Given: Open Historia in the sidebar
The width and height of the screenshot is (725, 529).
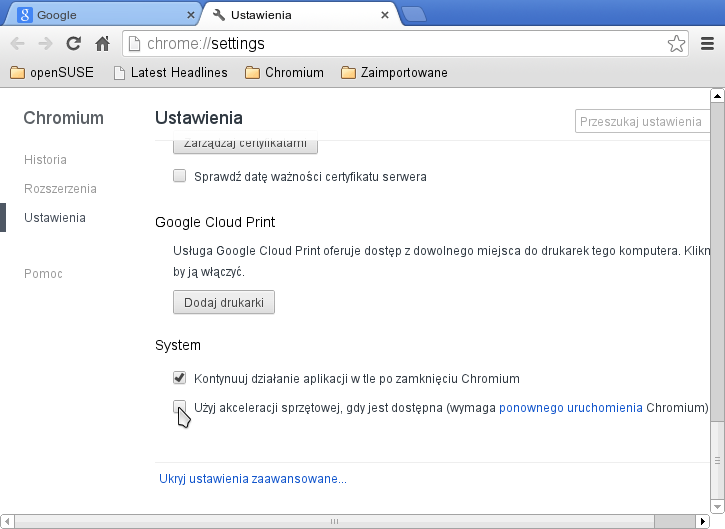Looking at the screenshot, I should [45, 160].
